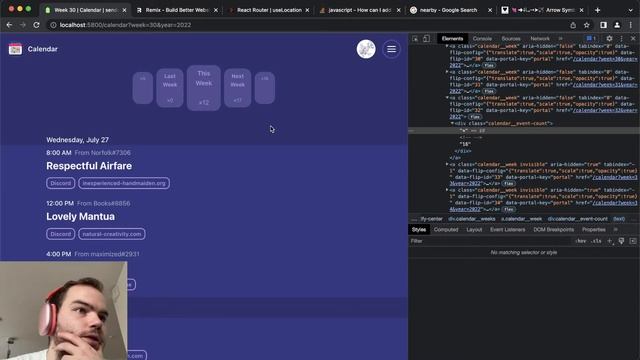The image size is (640, 360).
Task: Click the flex badge on flip-id 30 node
Action: 489,65
